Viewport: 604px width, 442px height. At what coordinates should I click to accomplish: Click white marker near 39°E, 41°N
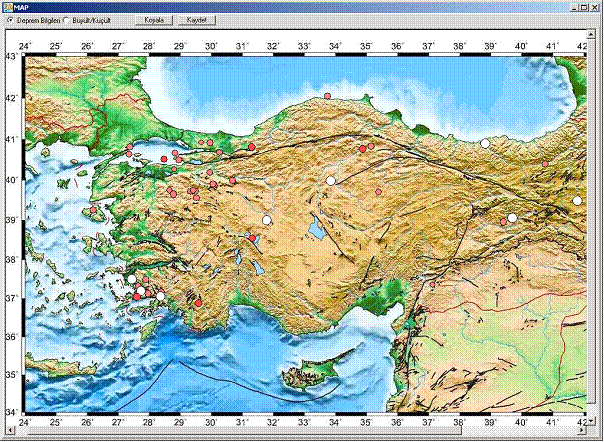(485, 144)
